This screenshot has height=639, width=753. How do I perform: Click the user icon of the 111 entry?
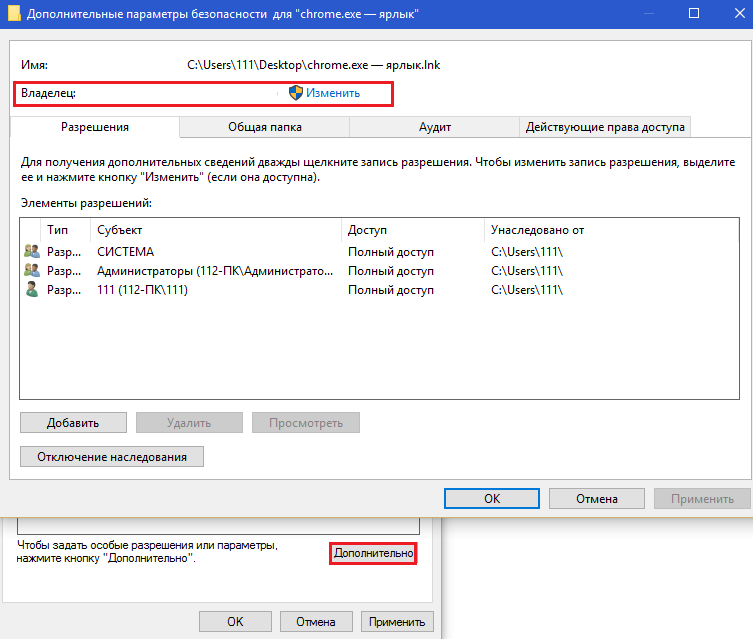(32, 290)
